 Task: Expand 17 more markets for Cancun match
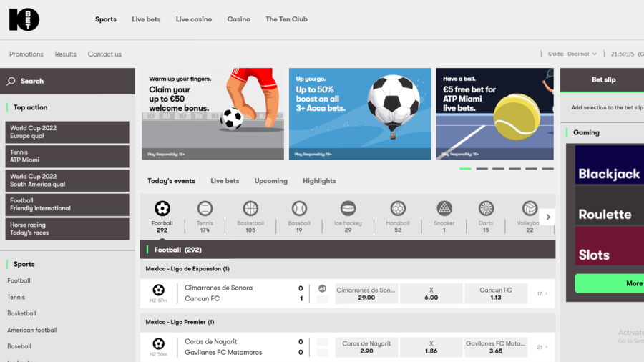542,294
